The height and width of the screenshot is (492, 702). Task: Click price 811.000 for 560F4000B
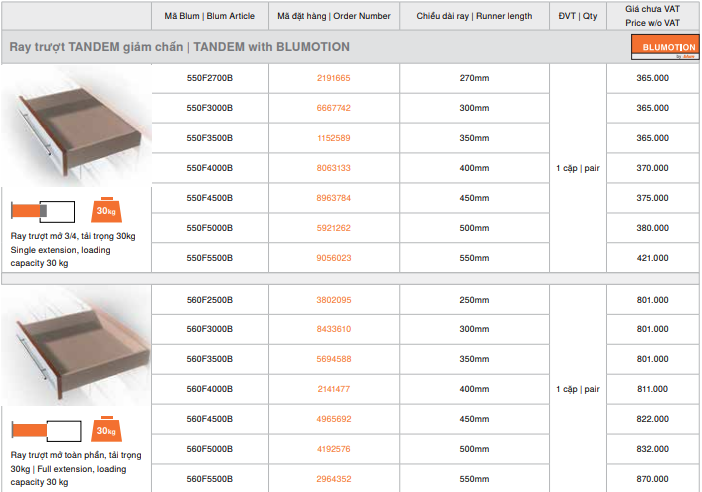pos(652,389)
